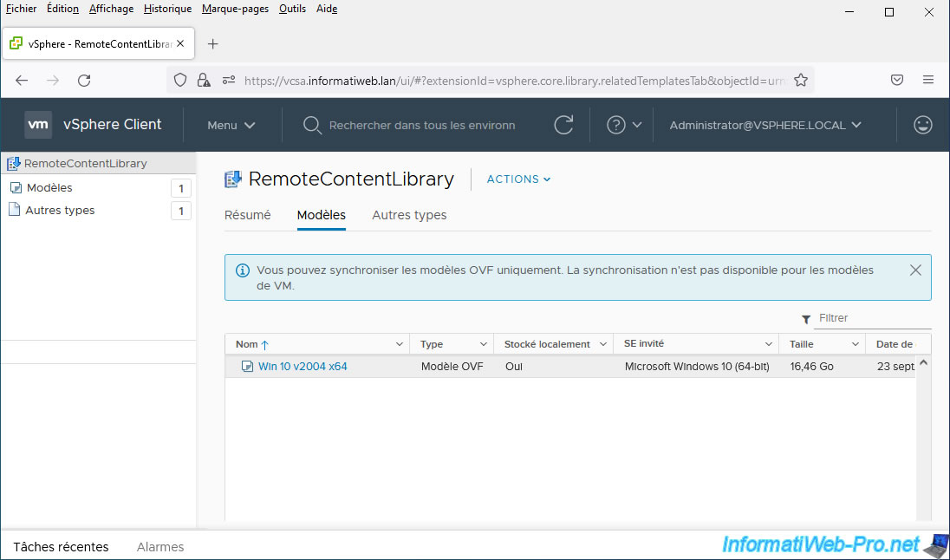The height and width of the screenshot is (560, 950).
Task: Click the Oui stored locally cell
Action: coord(514,366)
